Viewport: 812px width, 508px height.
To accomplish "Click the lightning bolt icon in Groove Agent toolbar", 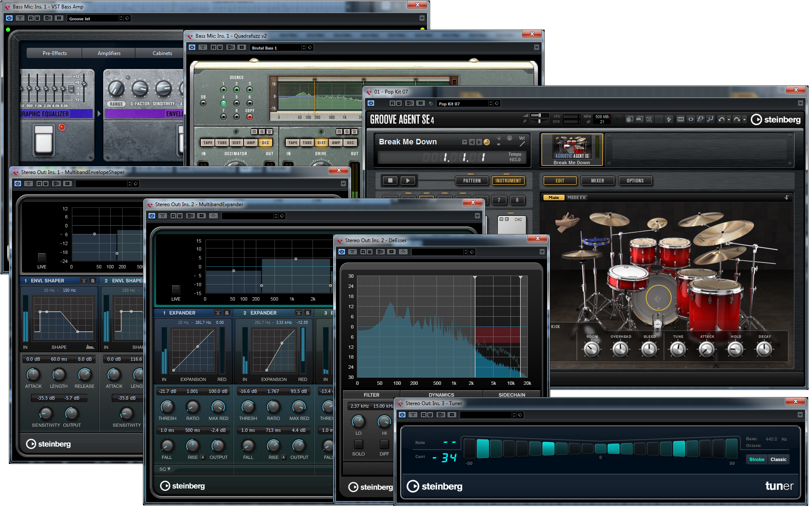I will (x=669, y=119).
